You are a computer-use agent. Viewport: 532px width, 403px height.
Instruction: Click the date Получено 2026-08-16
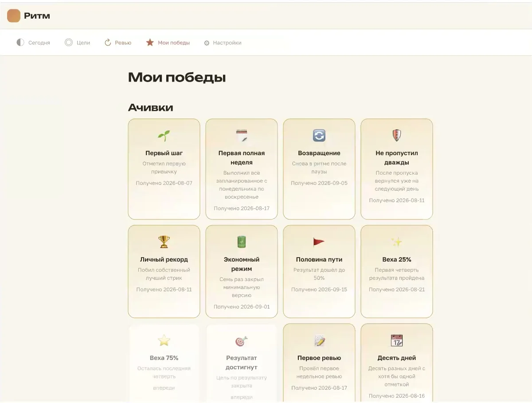coord(397,396)
